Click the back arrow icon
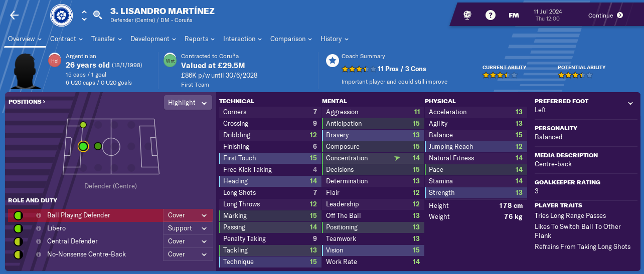The height and width of the screenshot is (274, 644). (x=14, y=15)
